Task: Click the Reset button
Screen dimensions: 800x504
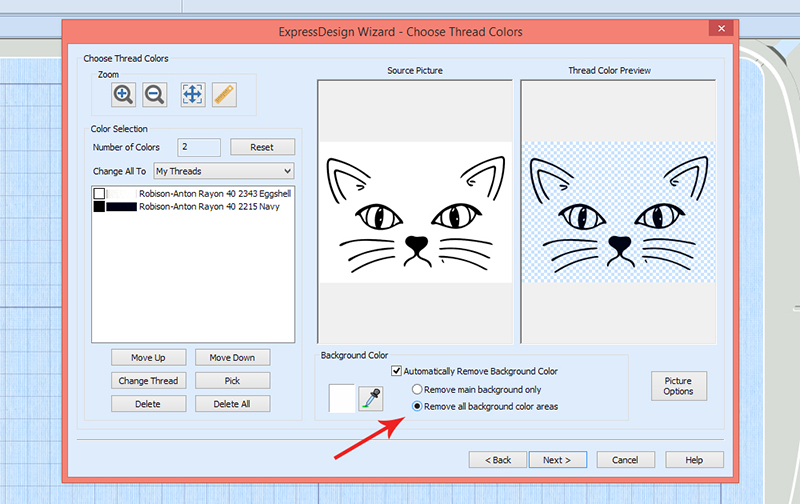Action: [262, 147]
